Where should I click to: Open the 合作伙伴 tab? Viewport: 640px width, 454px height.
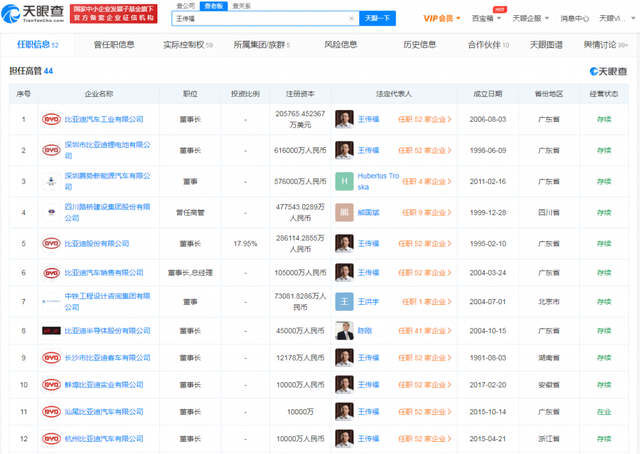pos(488,45)
